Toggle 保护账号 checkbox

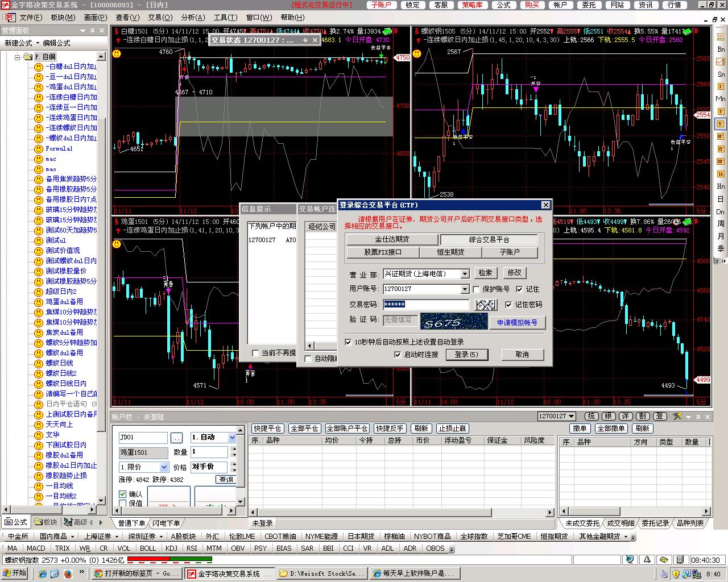[x=477, y=289]
